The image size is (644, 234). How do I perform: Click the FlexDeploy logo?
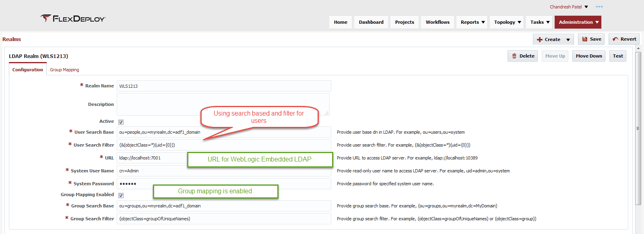coord(73,19)
